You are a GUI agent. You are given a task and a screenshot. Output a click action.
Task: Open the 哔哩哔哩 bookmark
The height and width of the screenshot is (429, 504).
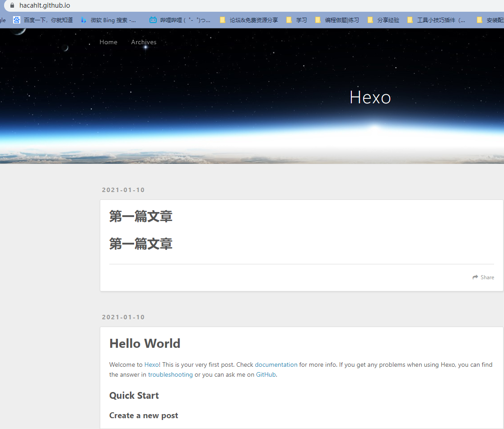click(x=180, y=20)
